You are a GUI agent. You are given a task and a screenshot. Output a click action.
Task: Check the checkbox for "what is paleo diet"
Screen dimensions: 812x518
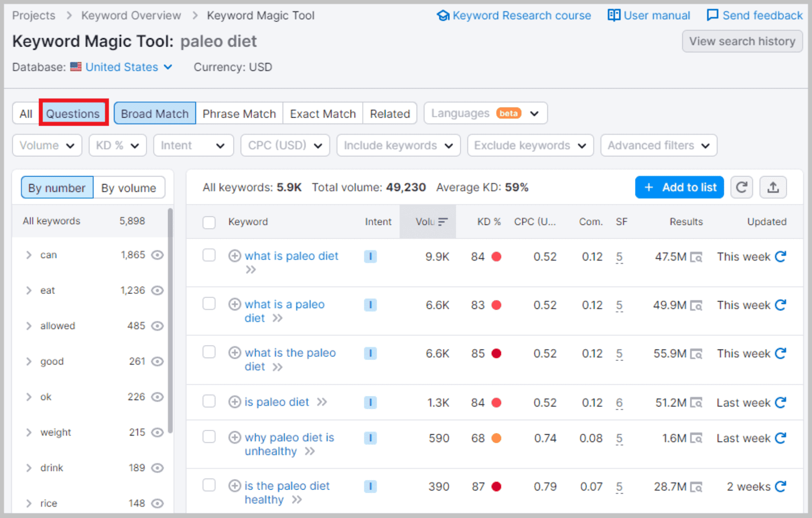point(209,255)
